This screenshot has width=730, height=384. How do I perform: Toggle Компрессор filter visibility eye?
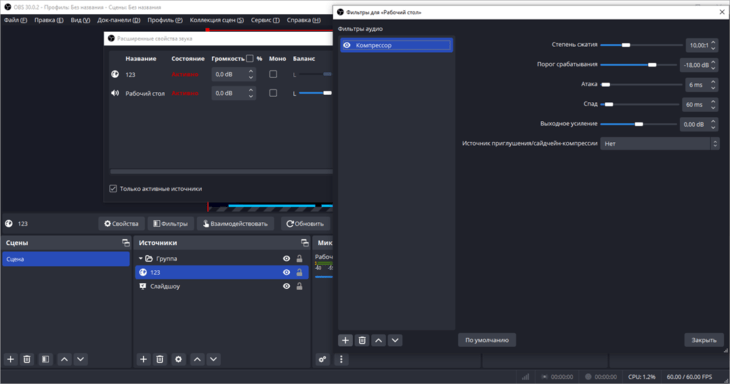347,45
